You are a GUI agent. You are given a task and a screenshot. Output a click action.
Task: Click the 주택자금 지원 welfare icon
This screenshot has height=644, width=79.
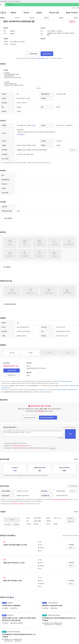10,254
